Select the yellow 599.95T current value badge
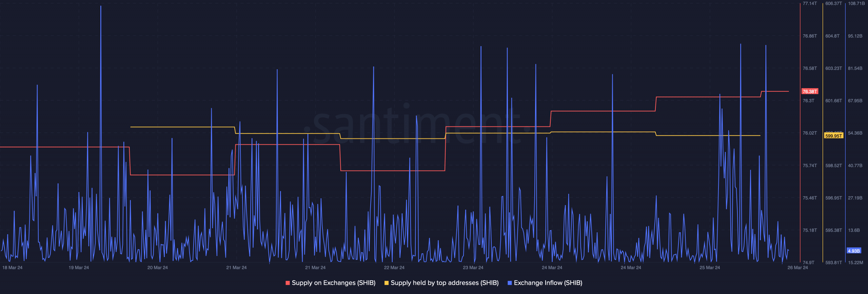 pyautogui.click(x=833, y=136)
